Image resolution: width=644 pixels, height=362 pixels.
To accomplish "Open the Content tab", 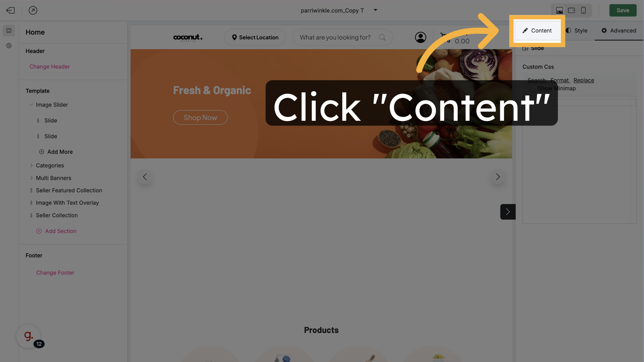I will (x=537, y=30).
